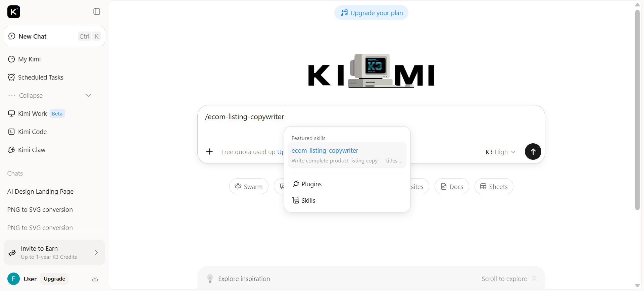Click the Docs document icon

tap(444, 186)
